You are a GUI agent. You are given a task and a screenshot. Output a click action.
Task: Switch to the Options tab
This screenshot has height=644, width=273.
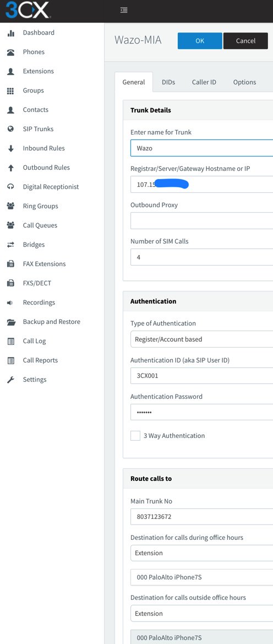(x=245, y=82)
